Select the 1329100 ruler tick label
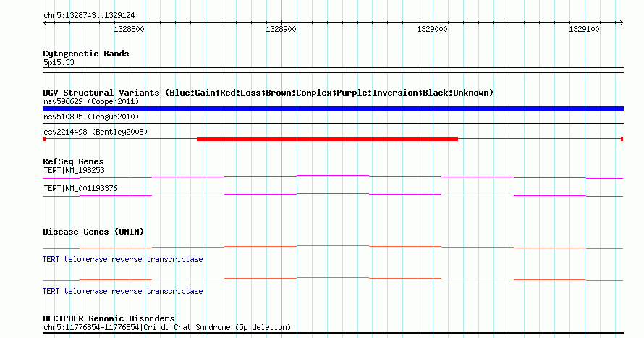The image size is (644, 338). click(584, 29)
